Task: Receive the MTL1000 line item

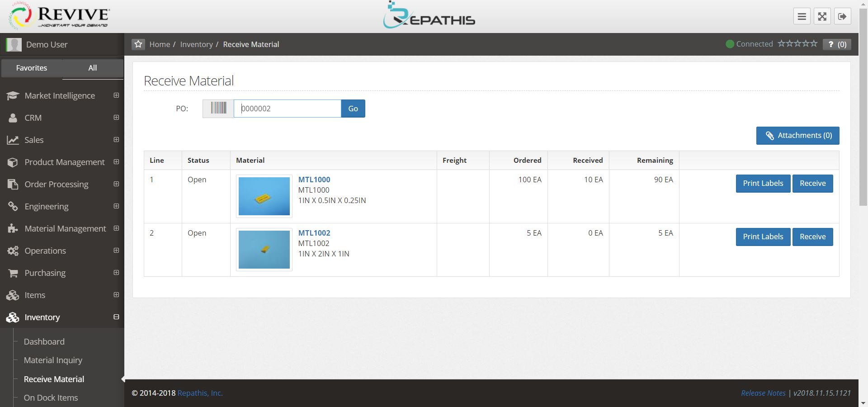Action: (x=813, y=184)
